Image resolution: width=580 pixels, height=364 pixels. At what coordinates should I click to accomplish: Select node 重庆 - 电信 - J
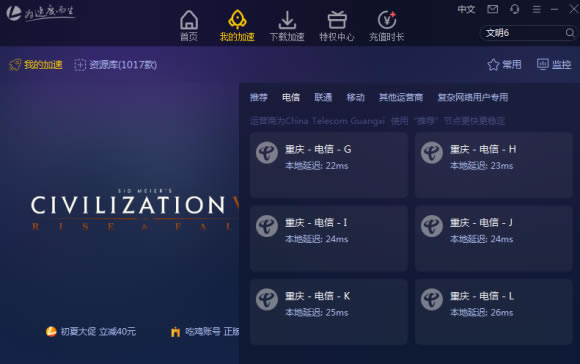pyautogui.click(x=493, y=238)
